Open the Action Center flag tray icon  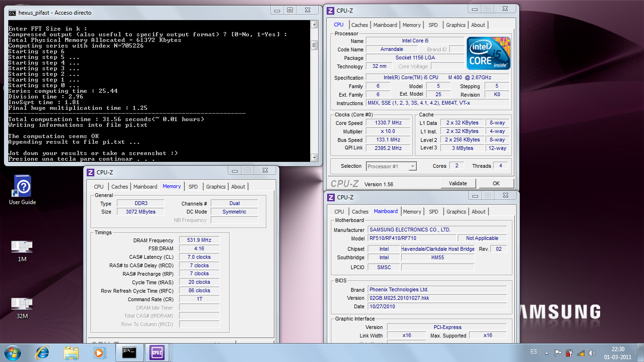558,353
